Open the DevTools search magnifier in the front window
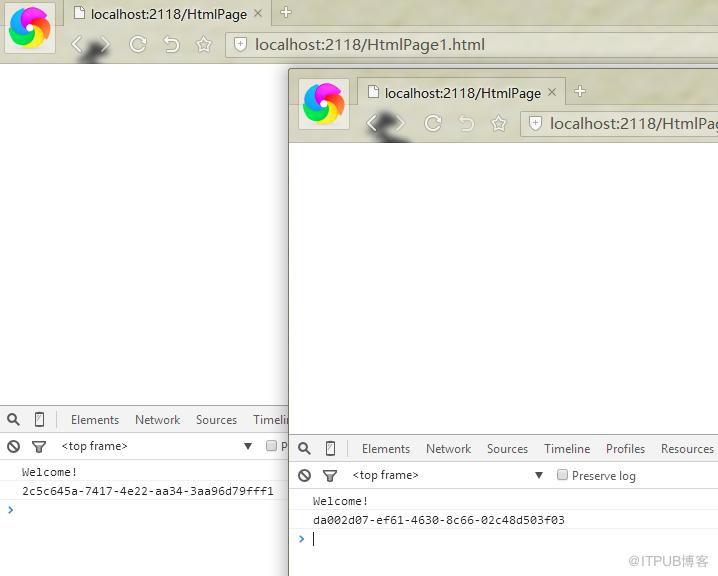This screenshot has height=576, width=718. tap(305, 448)
